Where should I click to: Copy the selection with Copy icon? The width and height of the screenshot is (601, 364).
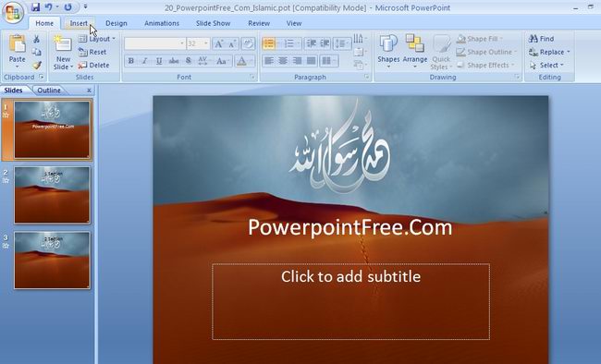(x=36, y=52)
